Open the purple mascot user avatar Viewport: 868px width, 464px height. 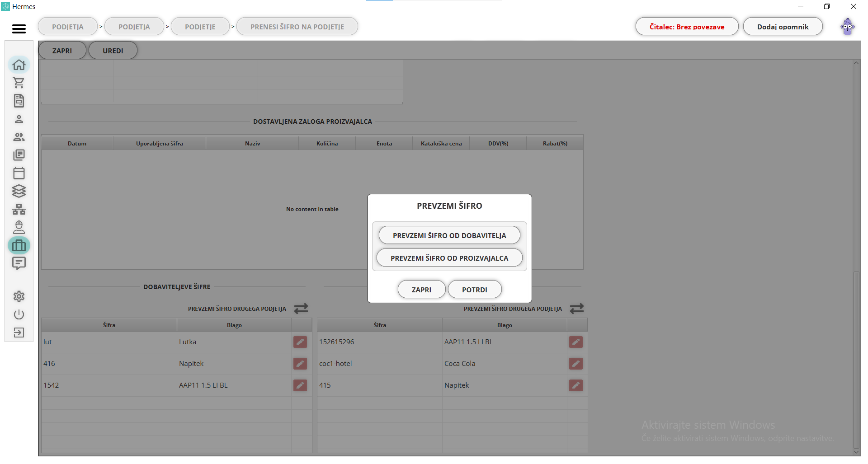848,27
